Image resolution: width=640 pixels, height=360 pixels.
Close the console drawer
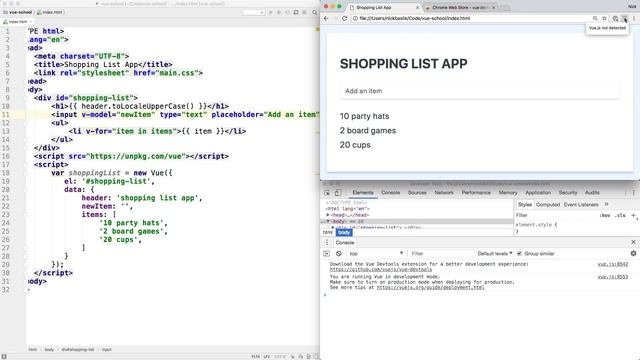(633, 242)
